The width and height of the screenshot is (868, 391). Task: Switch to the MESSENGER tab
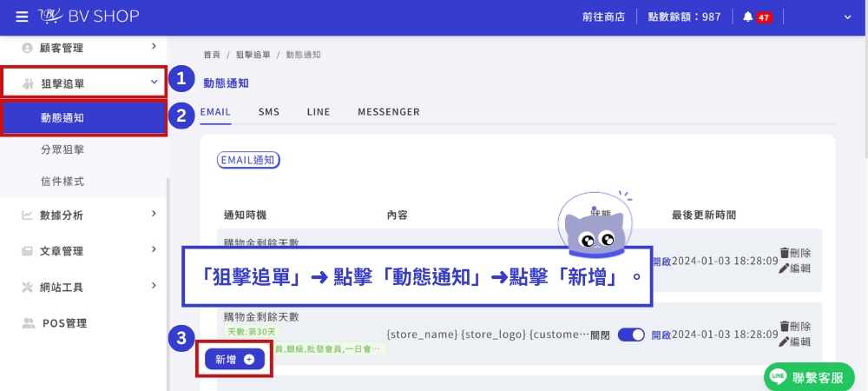pyautogui.click(x=389, y=112)
